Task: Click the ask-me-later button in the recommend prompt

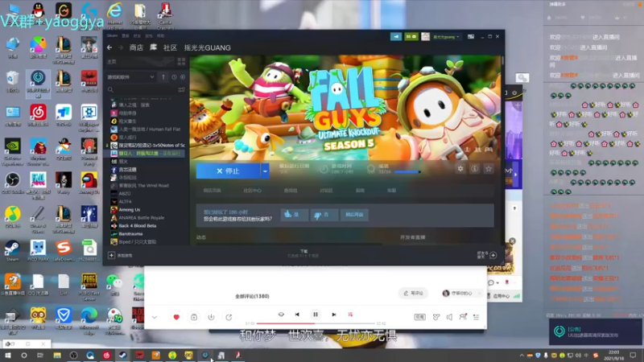Action: [x=354, y=215]
